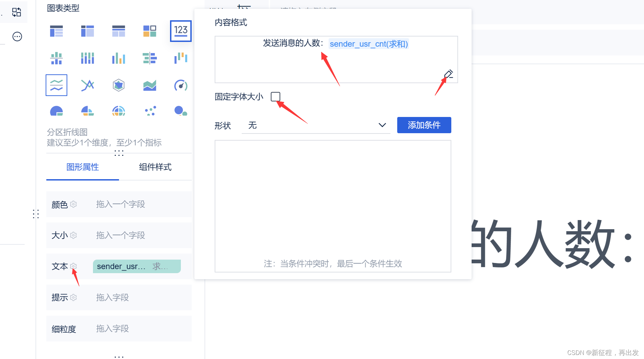The width and height of the screenshot is (644, 359).
Task: Click the 添加条件 button
Action: point(424,125)
